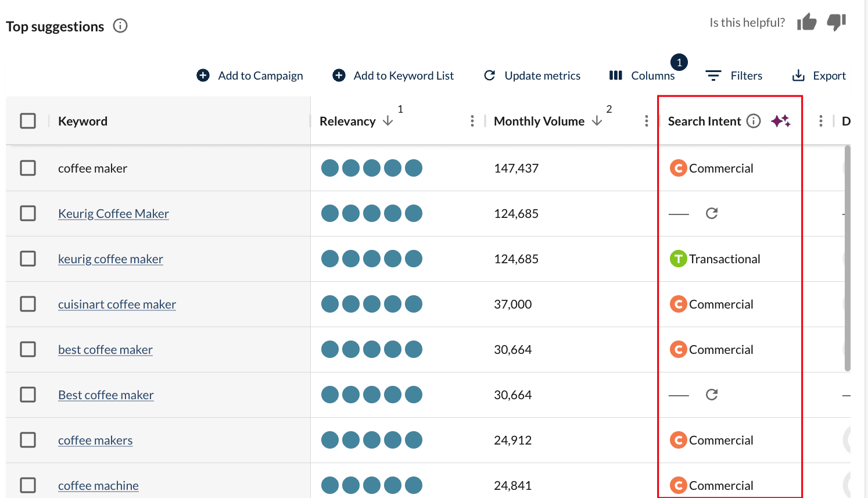Give thumbs up feedback on Is this helpful
Viewport: 868px width, 498px height.
[808, 22]
